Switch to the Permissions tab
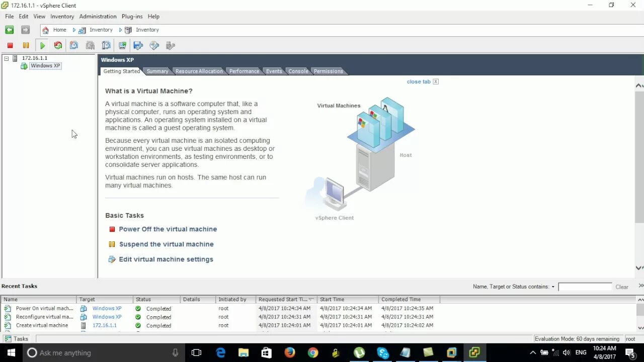The height and width of the screenshot is (362, 644). [328, 71]
